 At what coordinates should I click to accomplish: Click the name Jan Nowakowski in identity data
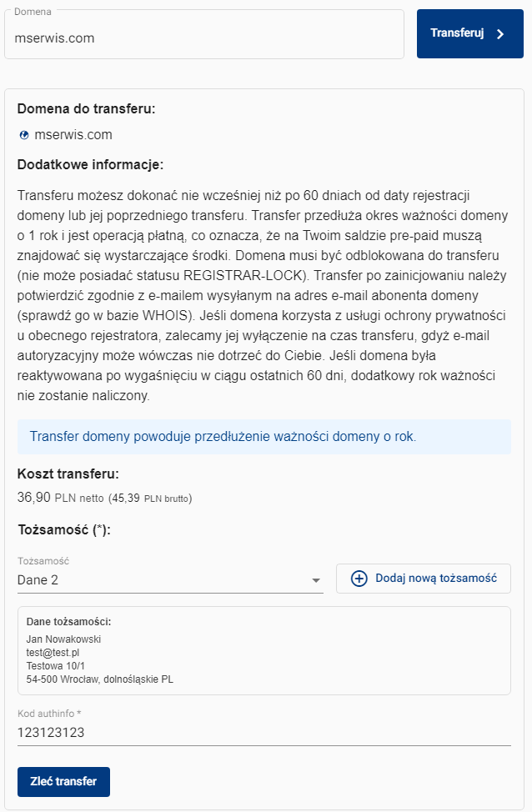[x=63, y=639]
